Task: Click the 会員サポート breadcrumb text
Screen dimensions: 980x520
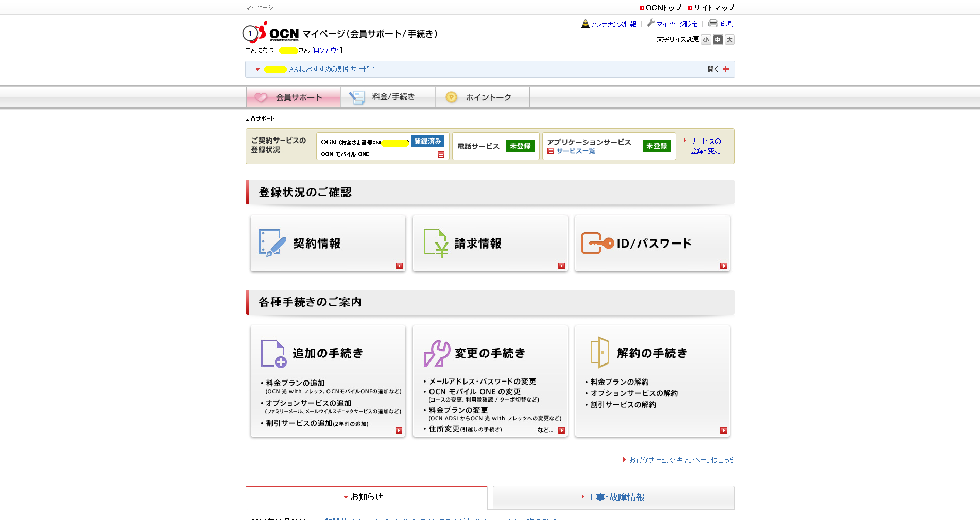Action: pyautogui.click(x=260, y=119)
